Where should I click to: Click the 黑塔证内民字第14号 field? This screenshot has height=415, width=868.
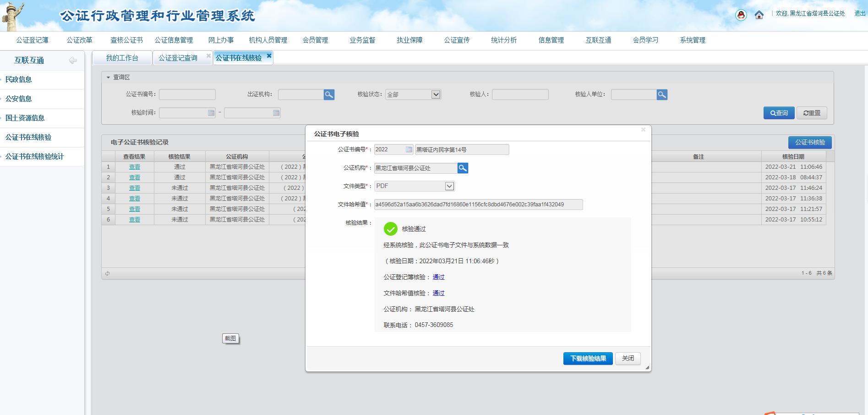click(x=462, y=149)
